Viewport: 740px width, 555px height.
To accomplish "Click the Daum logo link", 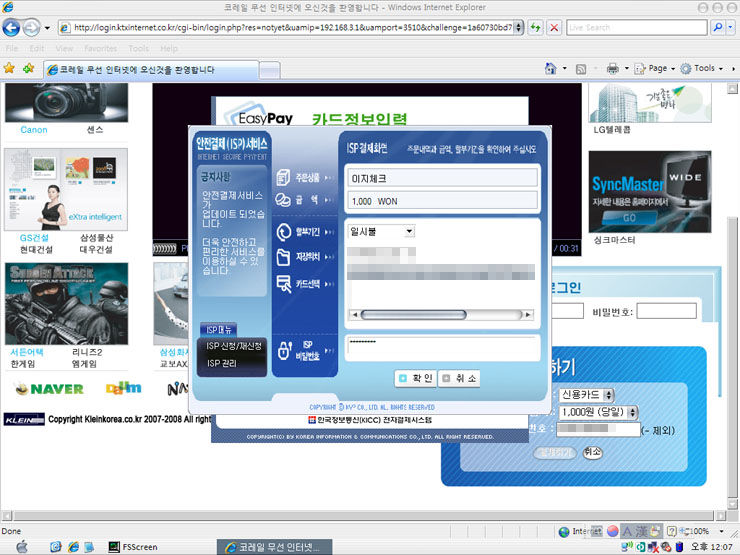I will tap(123, 388).
